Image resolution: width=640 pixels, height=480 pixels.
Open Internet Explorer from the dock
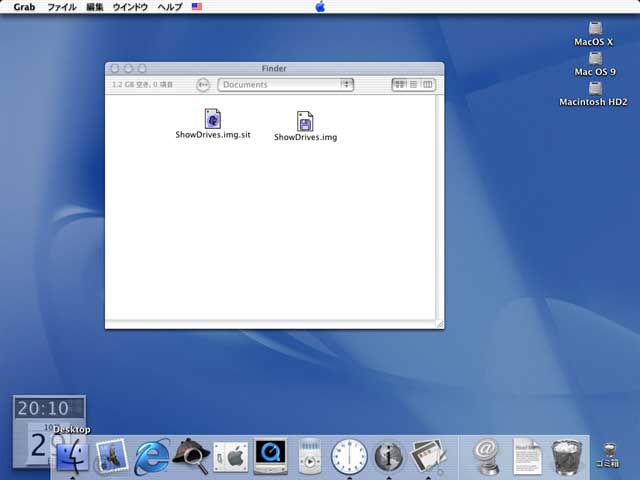[152, 456]
